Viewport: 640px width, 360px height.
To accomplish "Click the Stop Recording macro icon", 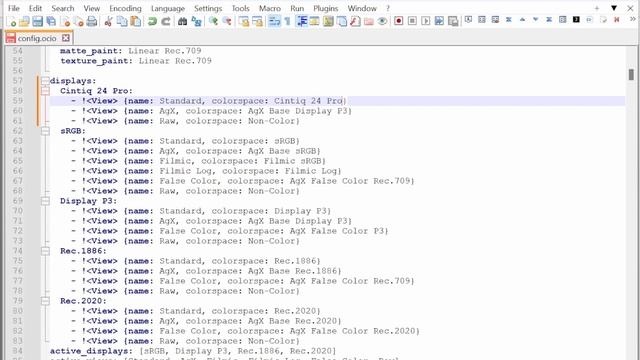I will tap(412, 21).
